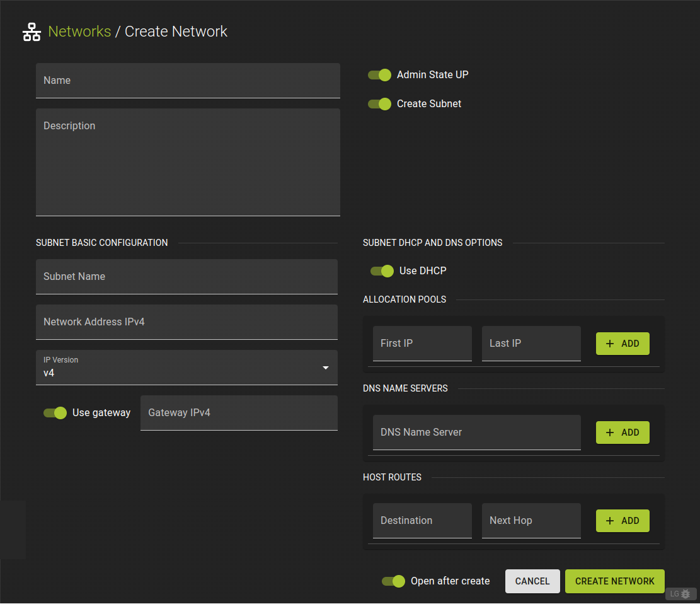Click the Network Address IPv4 field
This screenshot has width=700, height=604.
click(186, 322)
